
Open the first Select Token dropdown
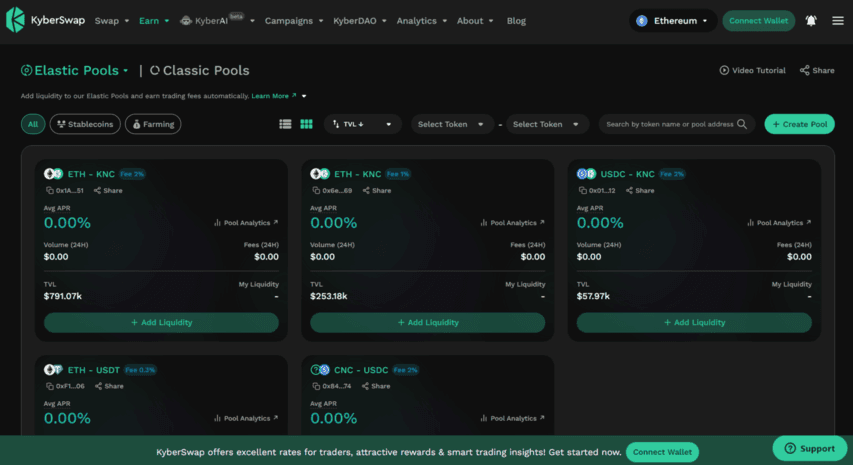(452, 124)
